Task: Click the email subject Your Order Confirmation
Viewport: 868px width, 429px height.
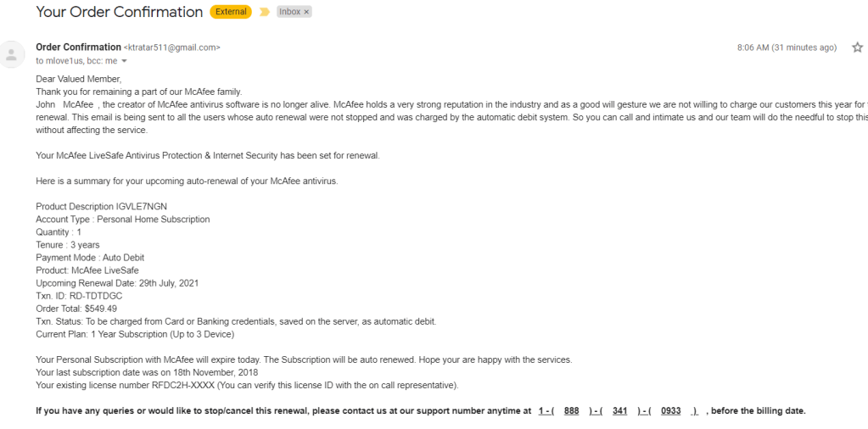Action: pos(120,12)
